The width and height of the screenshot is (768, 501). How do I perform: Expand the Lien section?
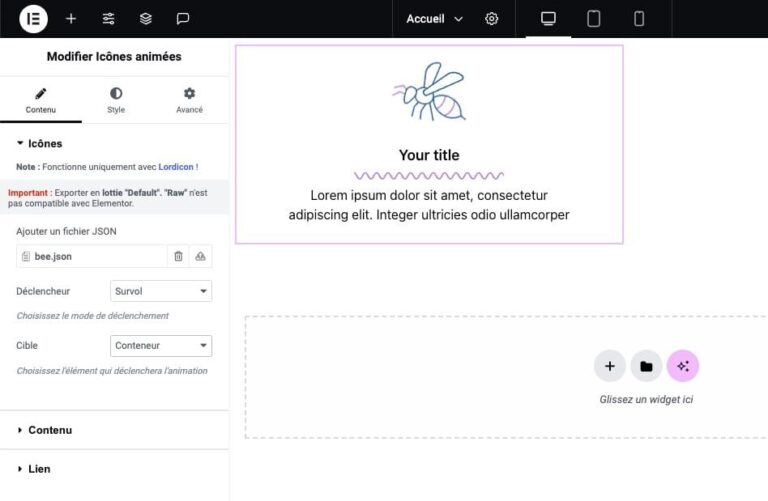(x=34, y=469)
